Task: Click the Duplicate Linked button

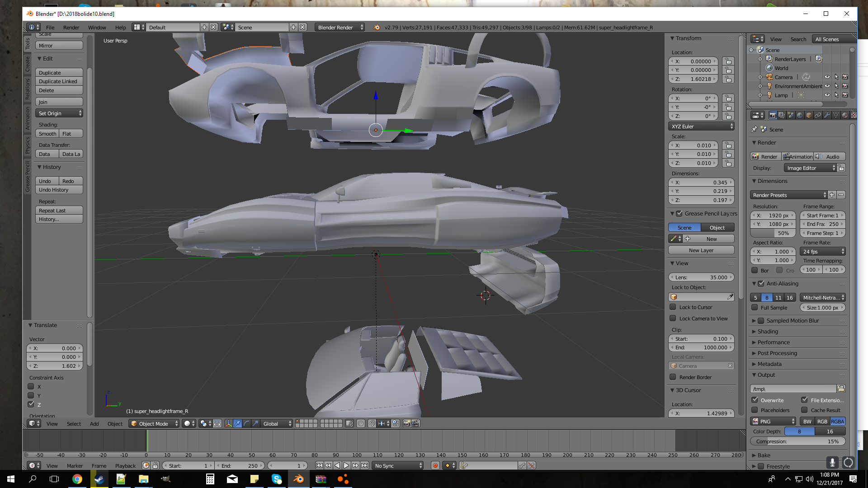Action: [x=59, y=81]
